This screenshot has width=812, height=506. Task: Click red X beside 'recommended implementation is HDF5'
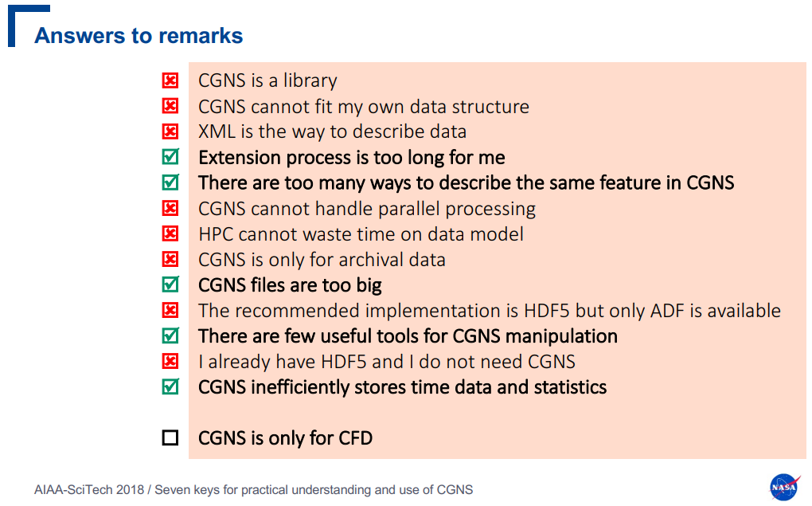pyautogui.click(x=170, y=311)
